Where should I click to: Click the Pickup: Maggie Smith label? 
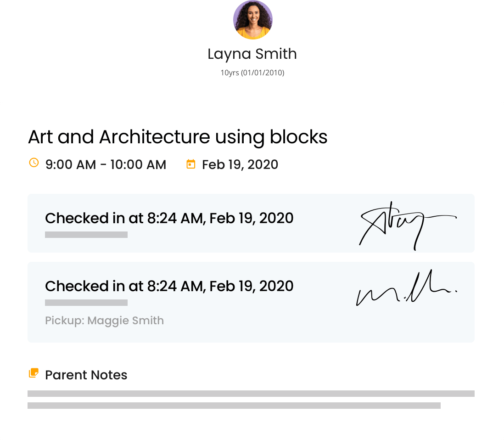coord(104,320)
